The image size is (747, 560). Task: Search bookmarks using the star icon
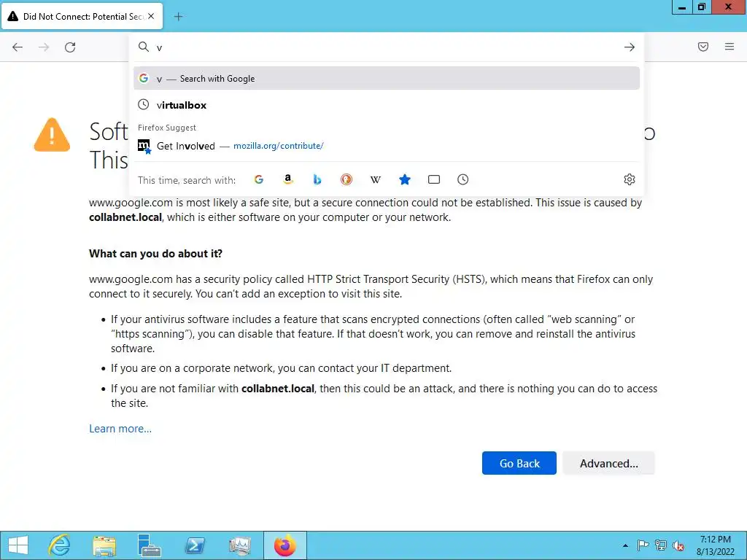405,179
